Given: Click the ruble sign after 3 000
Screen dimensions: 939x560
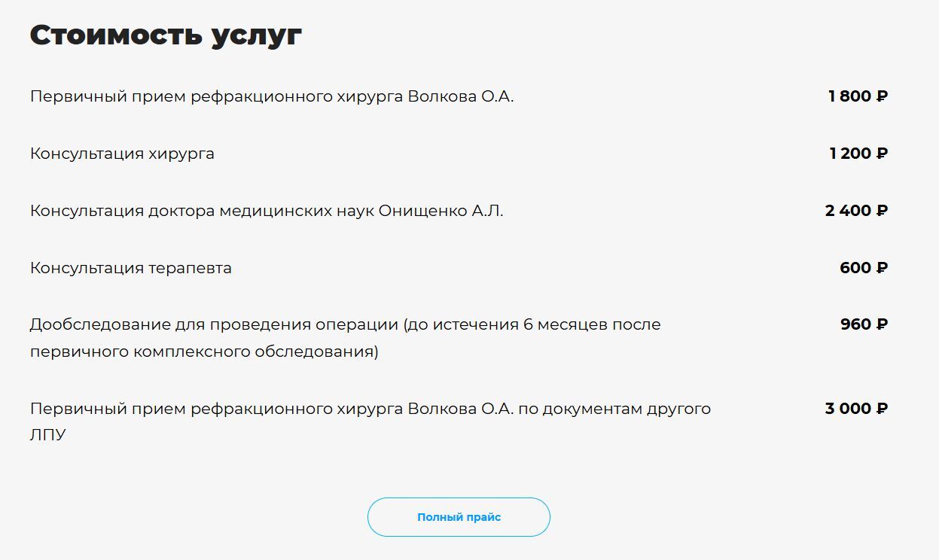Looking at the screenshot, I should pyautogui.click(x=882, y=409).
